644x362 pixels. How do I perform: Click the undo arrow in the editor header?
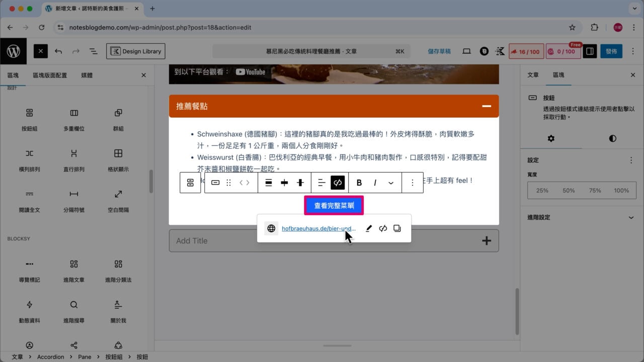pos(58,51)
